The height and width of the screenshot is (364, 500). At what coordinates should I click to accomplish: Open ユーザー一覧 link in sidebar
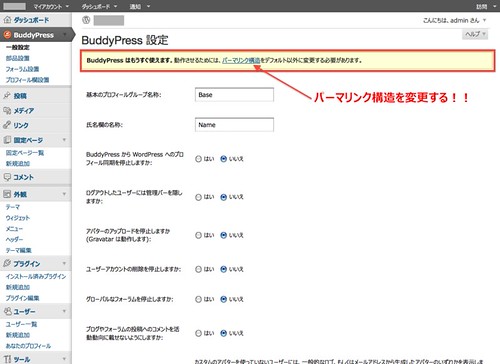click(x=21, y=324)
